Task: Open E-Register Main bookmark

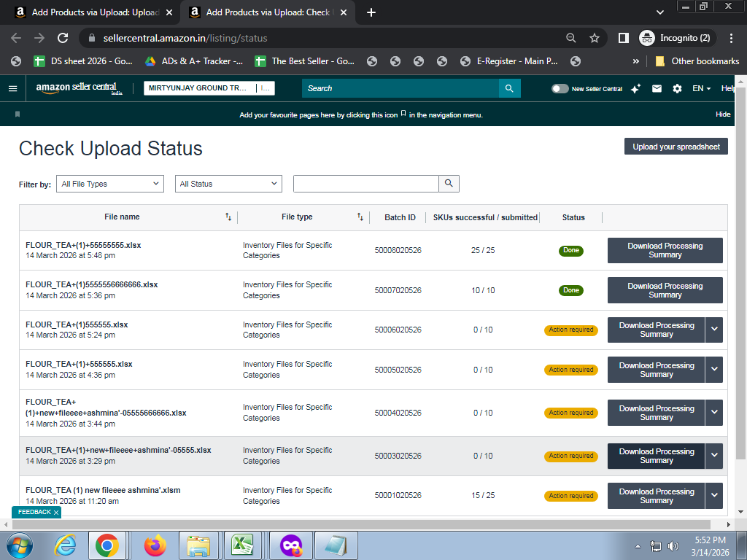Action: coord(508,61)
